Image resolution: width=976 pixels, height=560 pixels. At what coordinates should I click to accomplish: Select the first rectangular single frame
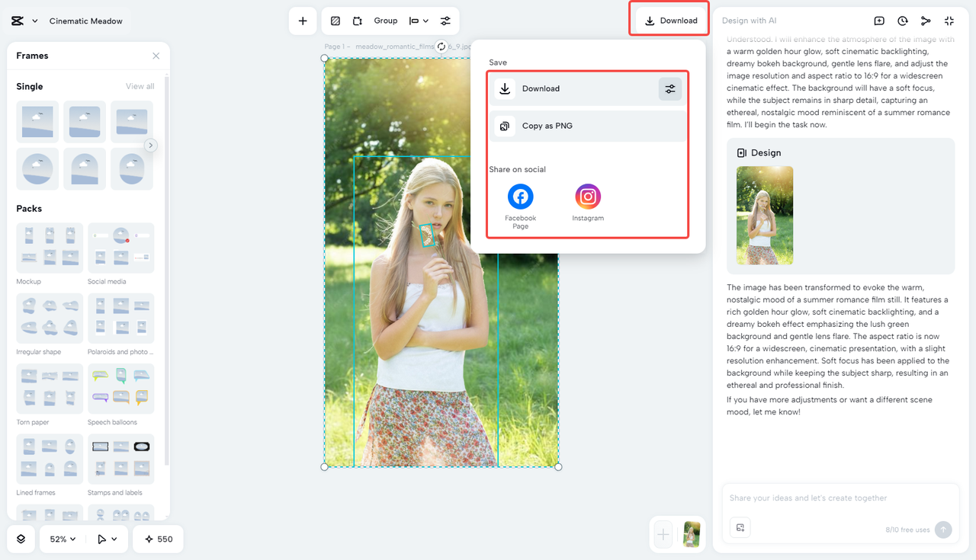(x=37, y=122)
